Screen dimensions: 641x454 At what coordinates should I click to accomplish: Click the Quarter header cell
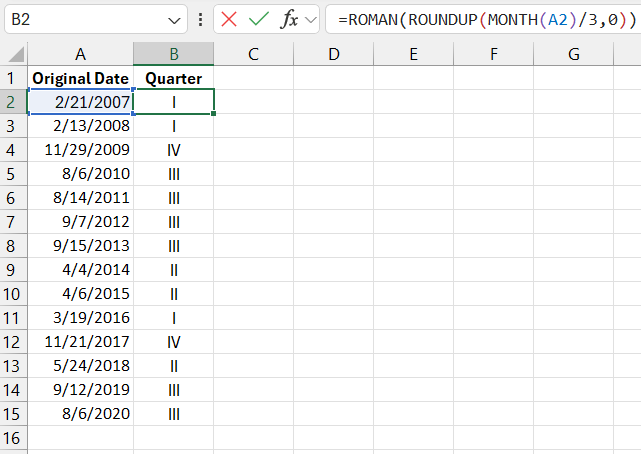point(173,77)
